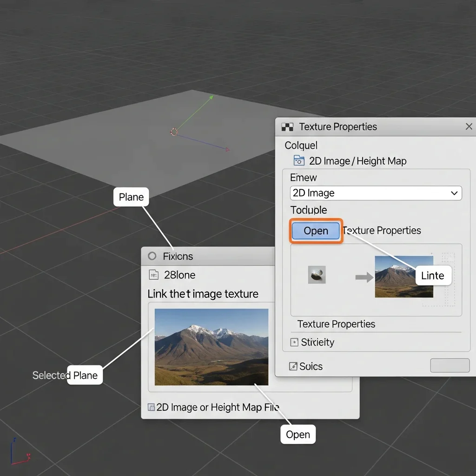Click the '2D Image / Height Map' text

pos(357,161)
